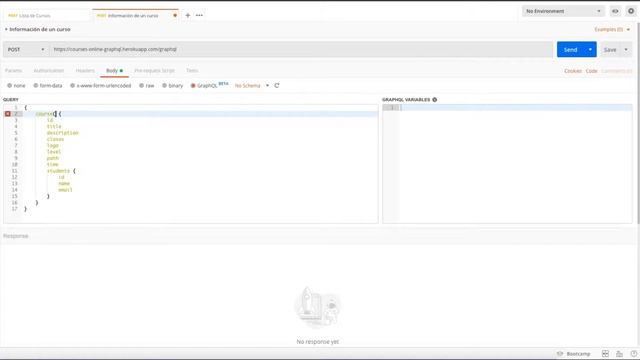
Task: Expand the Examples dropdown
Action: (612, 29)
